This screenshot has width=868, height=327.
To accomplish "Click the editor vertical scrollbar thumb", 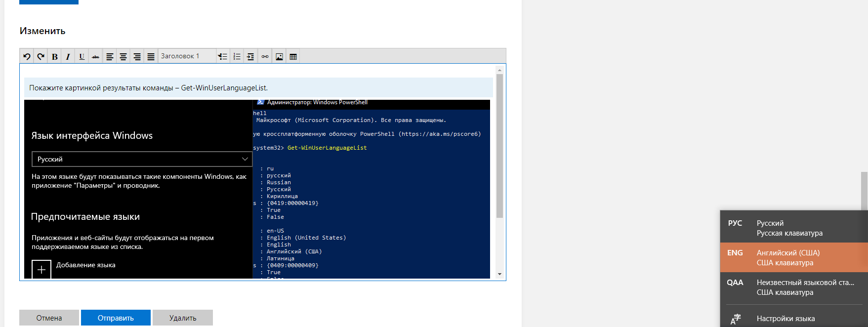I will (499, 146).
